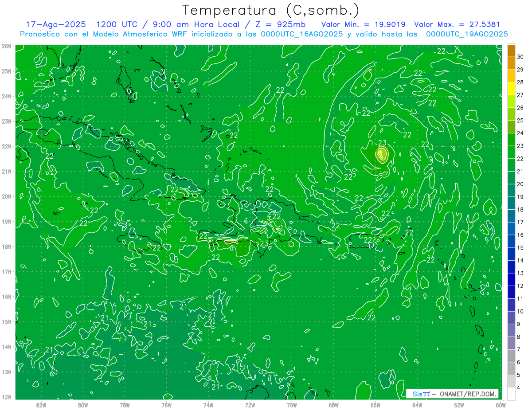
Task: Click the legend value "7" on the colorbar
Action: [x=519, y=349]
